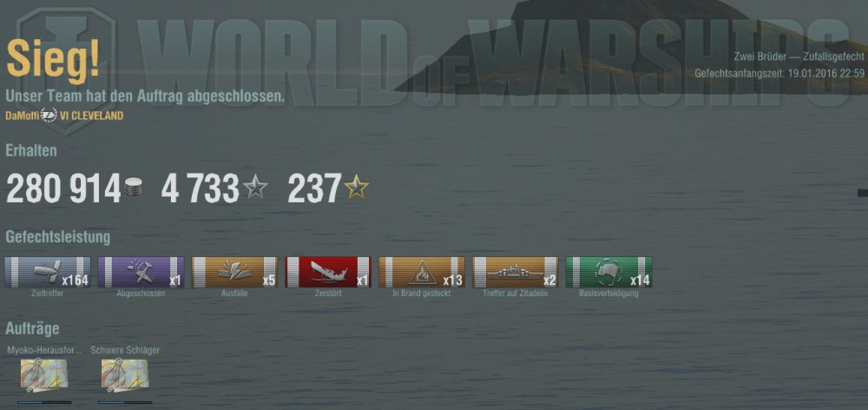Click the Ausfälle ribbon with x5
Screen dimensions: 868x410
click(x=234, y=272)
